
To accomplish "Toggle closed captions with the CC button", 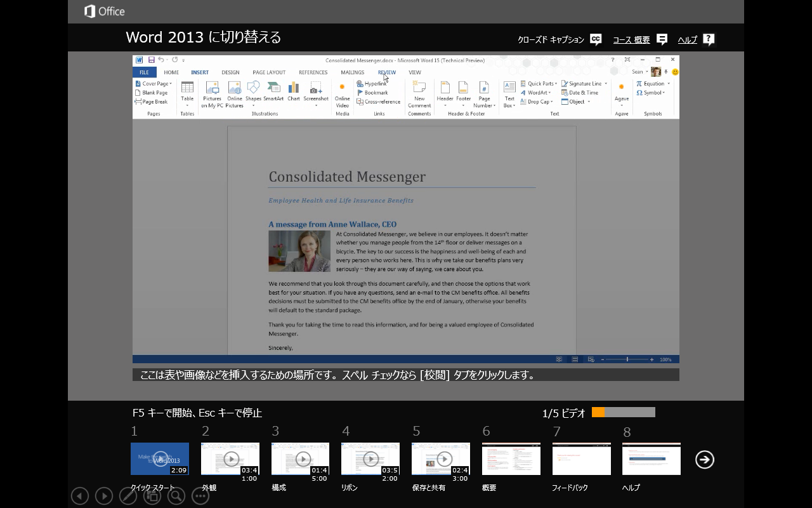I will pyautogui.click(x=596, y=40).
